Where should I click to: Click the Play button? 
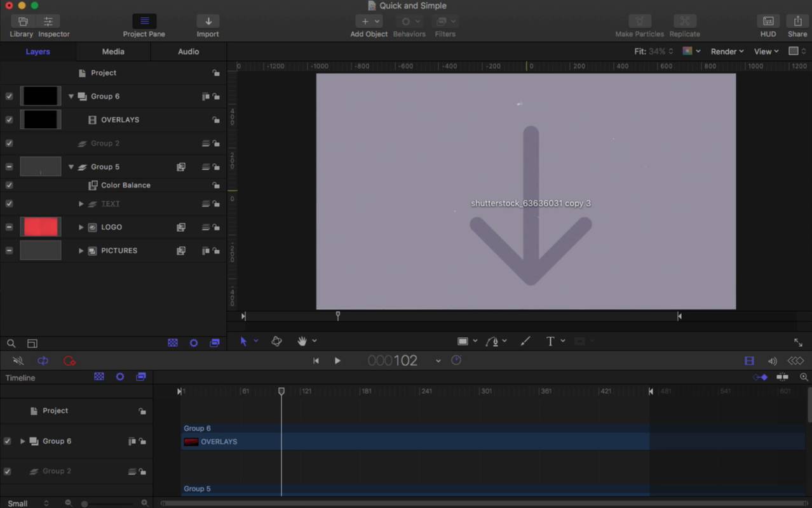337,361
